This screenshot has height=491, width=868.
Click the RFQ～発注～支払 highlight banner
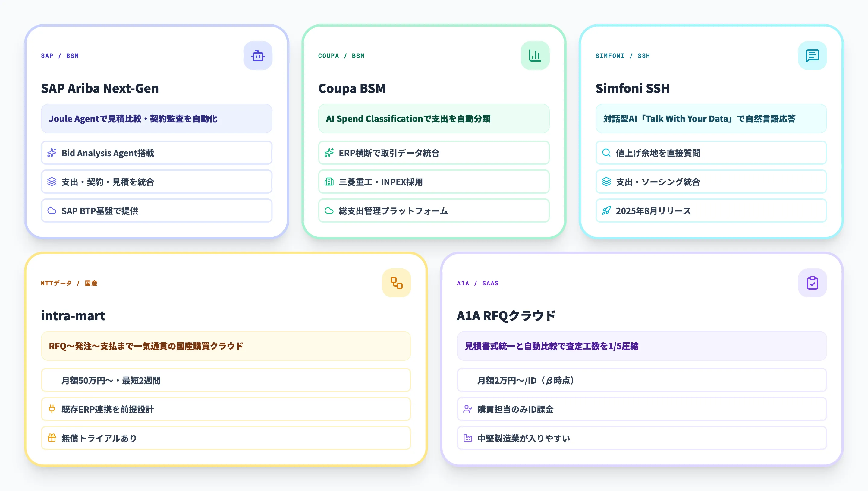[x=226, y=346]
